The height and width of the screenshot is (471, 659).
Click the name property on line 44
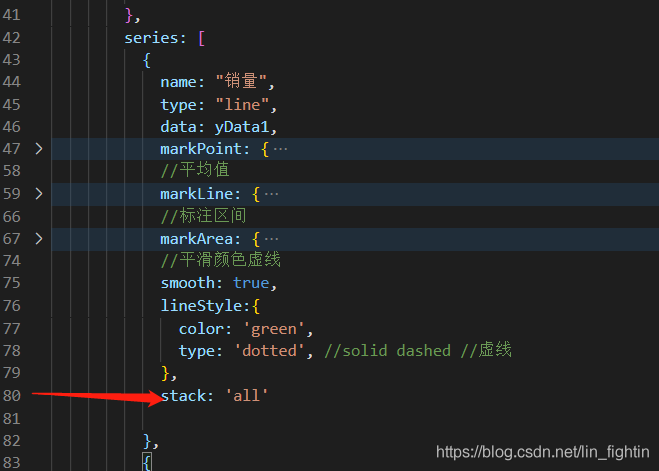tap(178, 82)
